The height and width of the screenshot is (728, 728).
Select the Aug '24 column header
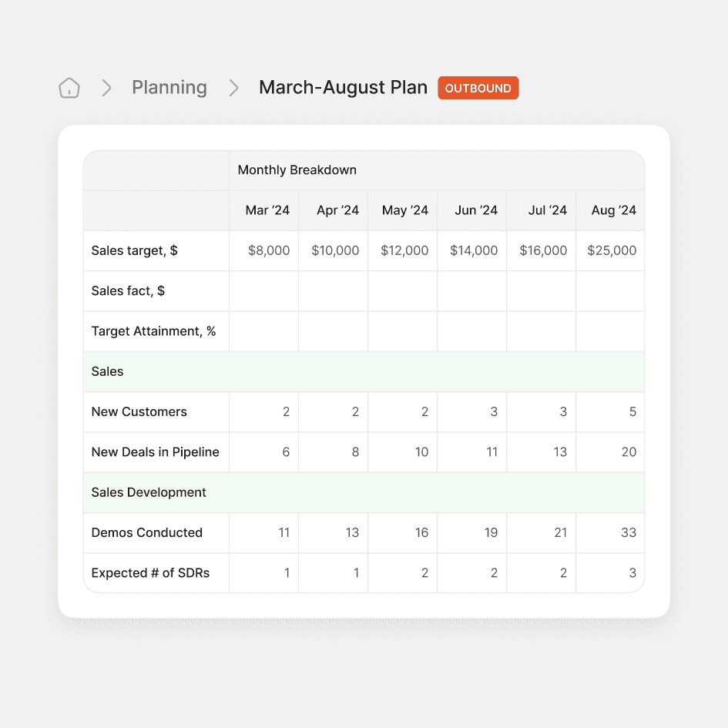[611, 210]
